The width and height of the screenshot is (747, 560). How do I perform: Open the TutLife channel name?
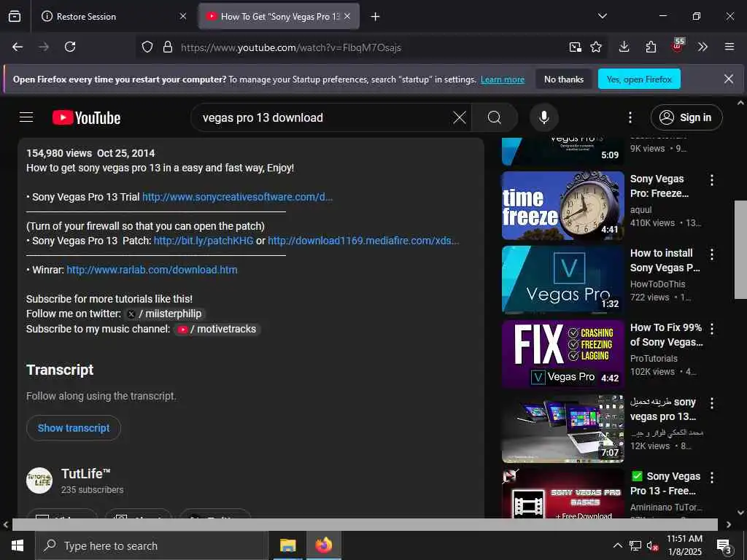pyautogui.click(x=85, y=474)
